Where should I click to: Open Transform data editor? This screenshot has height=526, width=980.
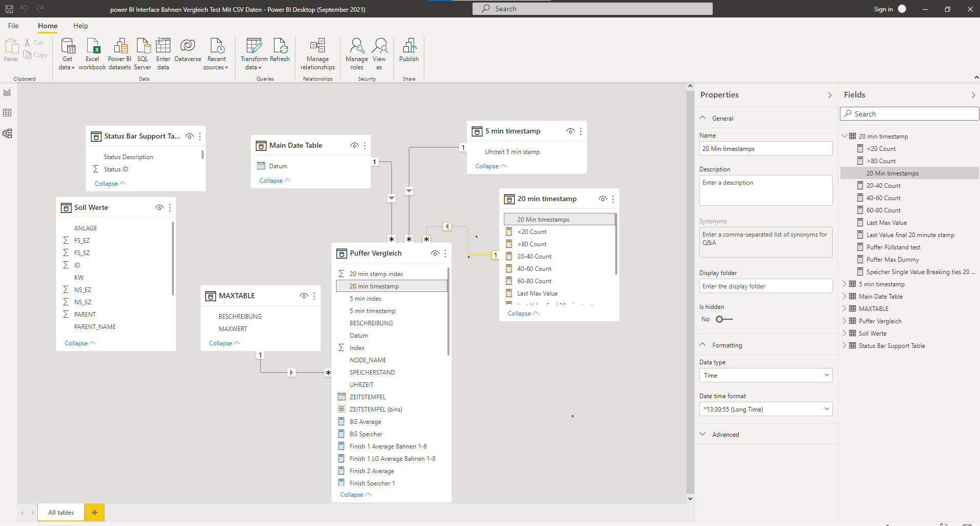tap(254, 54)
